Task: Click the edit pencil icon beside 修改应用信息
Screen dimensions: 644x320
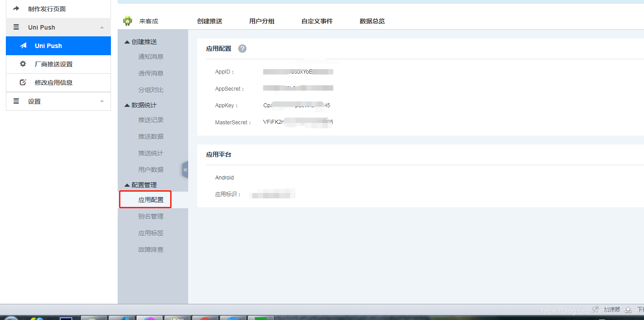Action: (23, 83)
